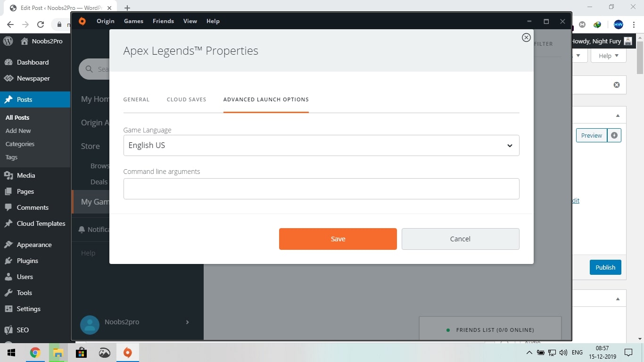
Task: Click the Command line arguments field
Action: [321, 189]
